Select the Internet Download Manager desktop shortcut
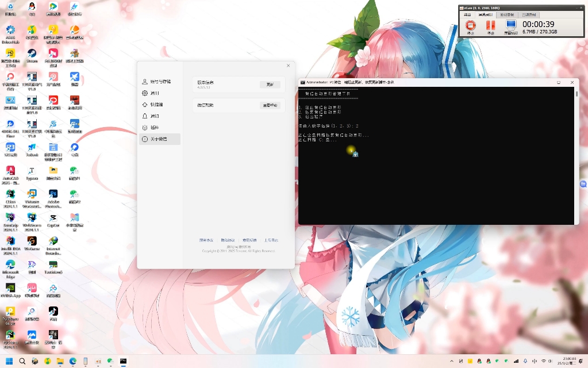 click(x=53, y=246)
